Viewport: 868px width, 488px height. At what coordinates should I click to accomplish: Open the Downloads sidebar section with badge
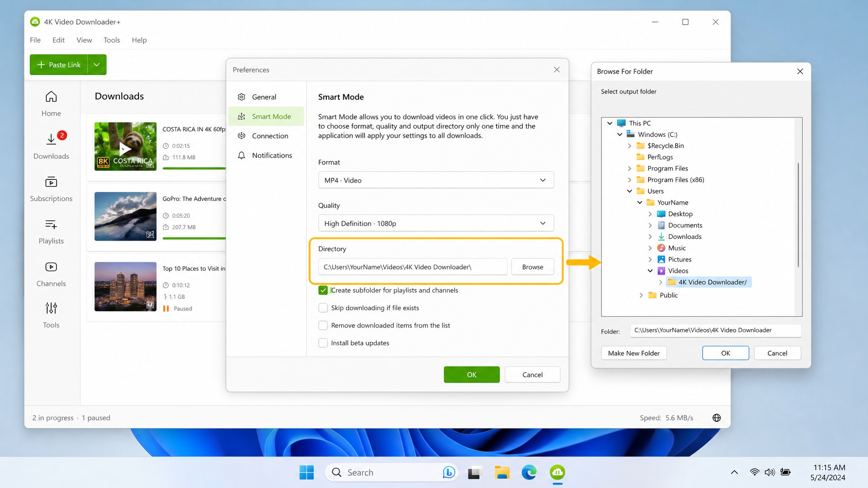[51, 146]
